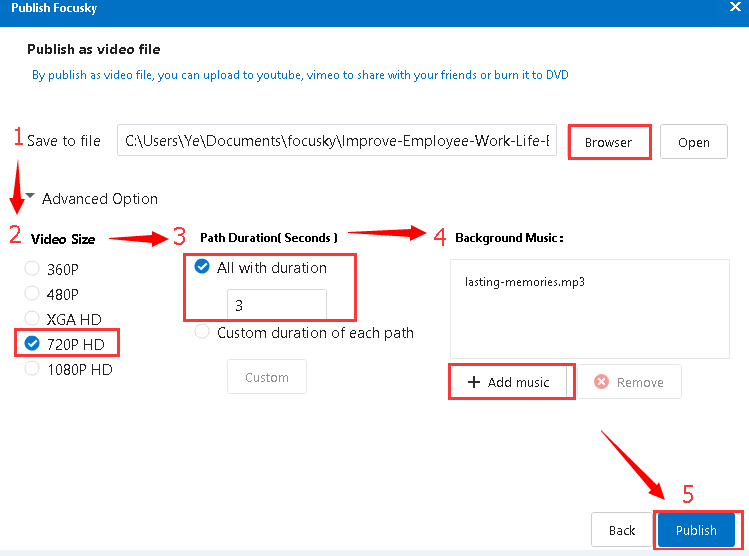This screenshot has width=749, height=556.
Task: Go Back to previous step
Action: (622, 530)
